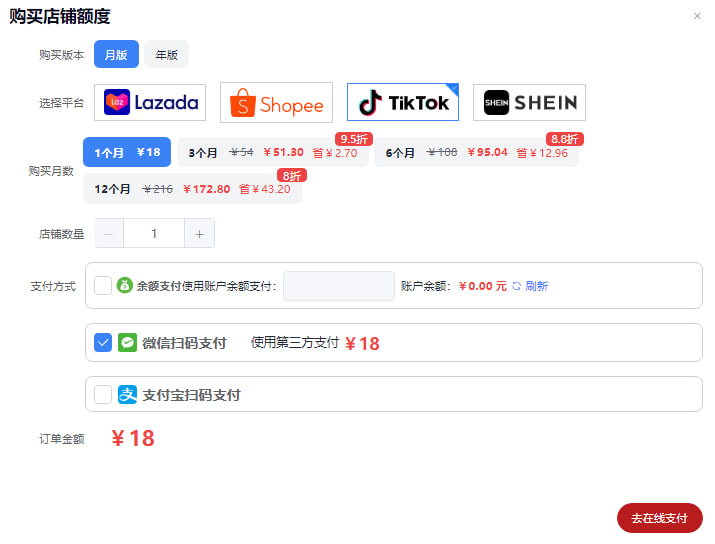The image size is (715, 544).
Task: Click the store quantity number field
Action: point(154,233)
